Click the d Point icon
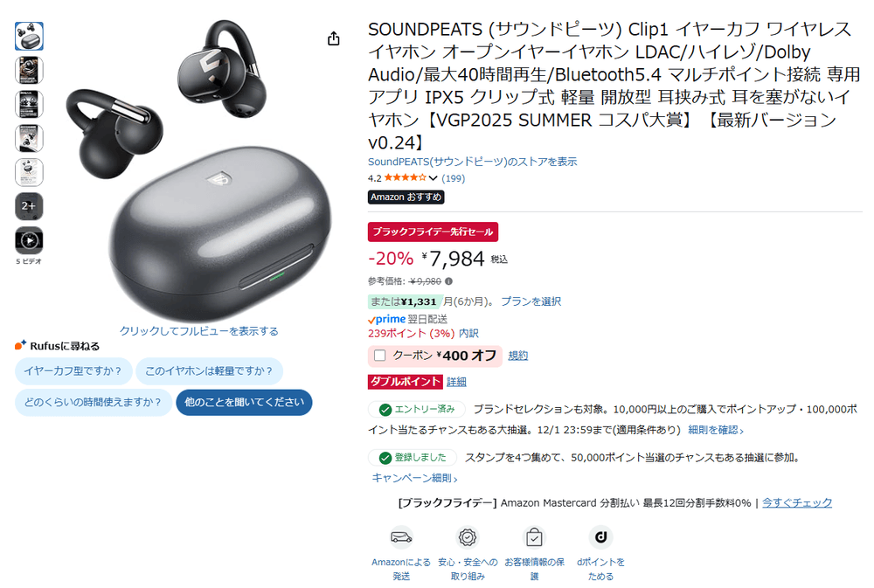874x588 pixels. tap(601, 537)
